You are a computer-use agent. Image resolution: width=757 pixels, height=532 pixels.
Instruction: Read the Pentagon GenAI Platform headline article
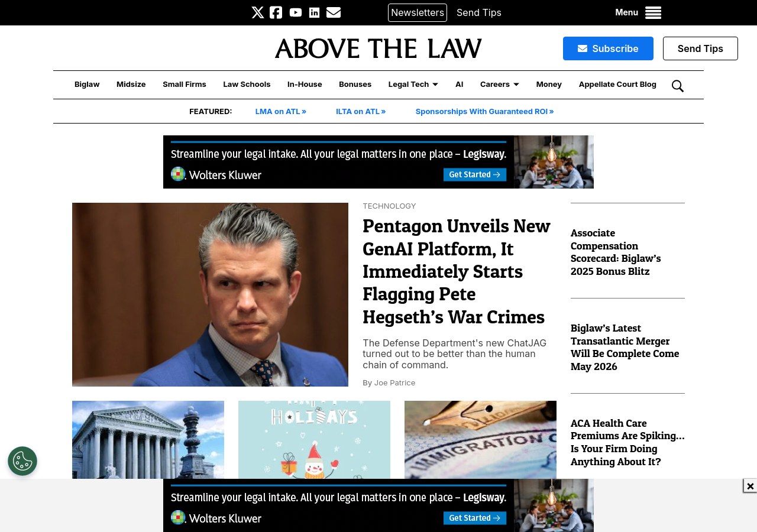456,271
